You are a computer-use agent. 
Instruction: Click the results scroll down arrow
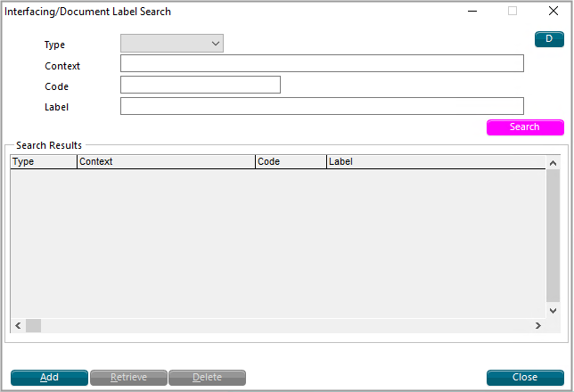pos(553,311)
